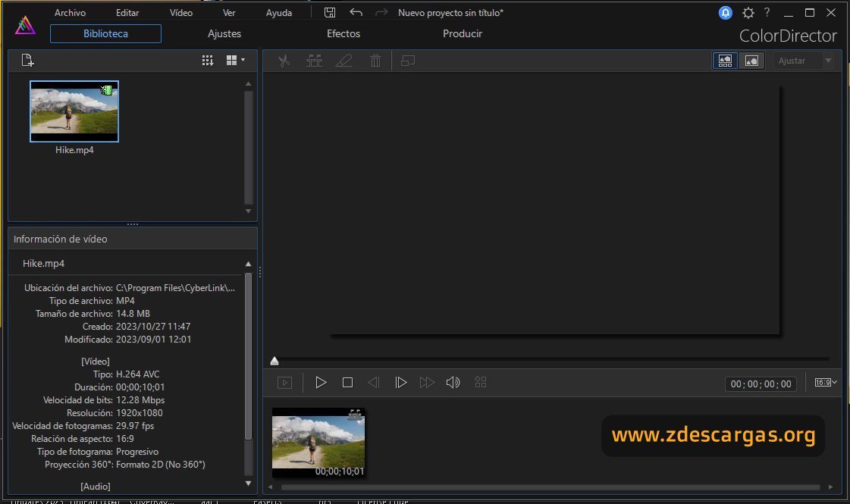Click the resize/crop frame toolbar icon
The height and width of the screenshot is (504, 850).
coord(408,61)
